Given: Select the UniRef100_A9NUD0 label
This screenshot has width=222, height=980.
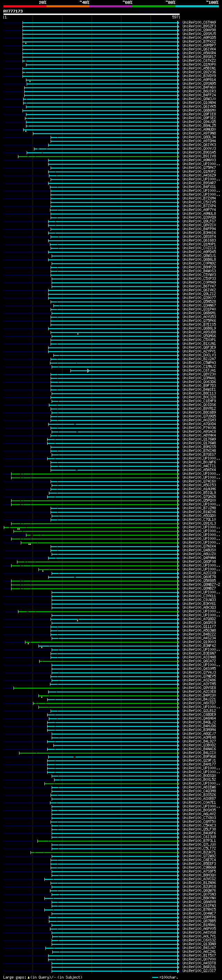Looking at the screenshot, I should [x=199, y=129].
